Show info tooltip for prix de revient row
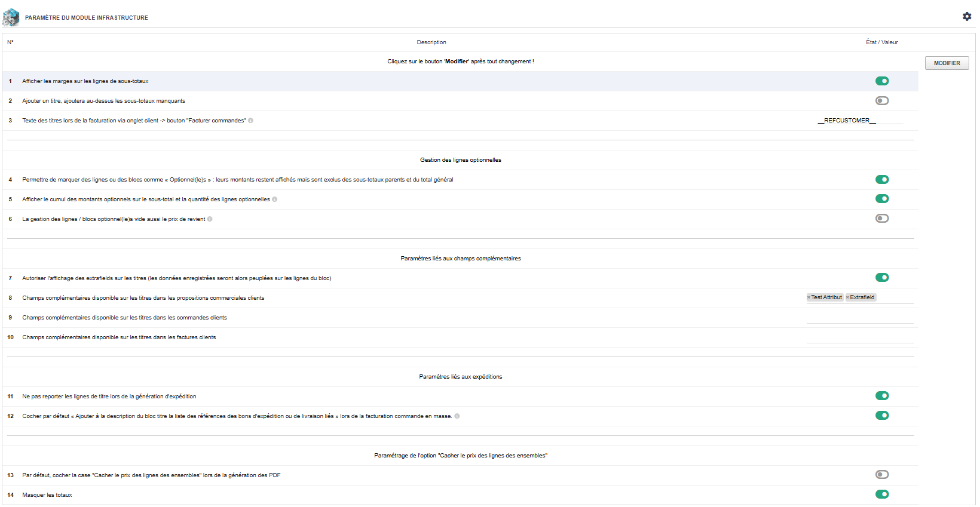 point(210,219)
